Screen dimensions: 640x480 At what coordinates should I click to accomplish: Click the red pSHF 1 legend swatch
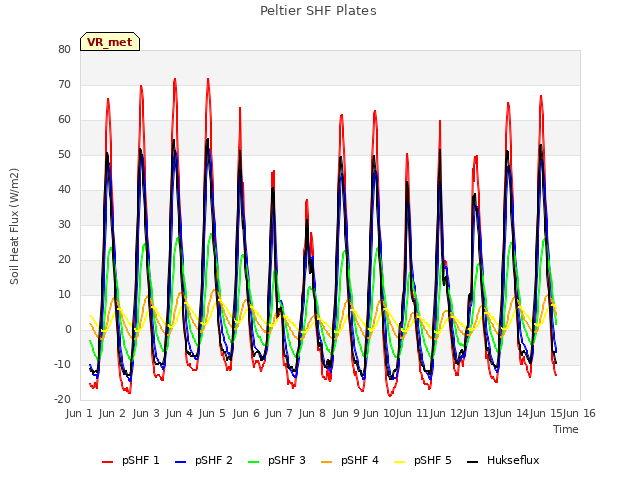[x=107, y=462]
